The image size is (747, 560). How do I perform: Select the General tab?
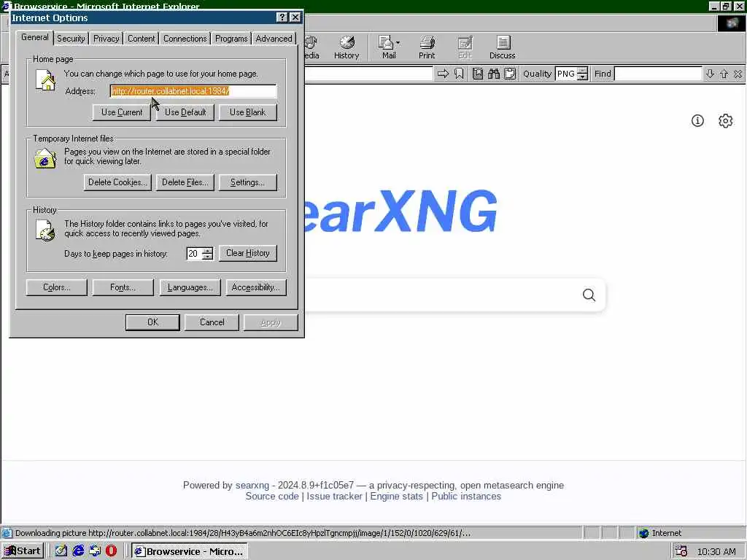35,37
